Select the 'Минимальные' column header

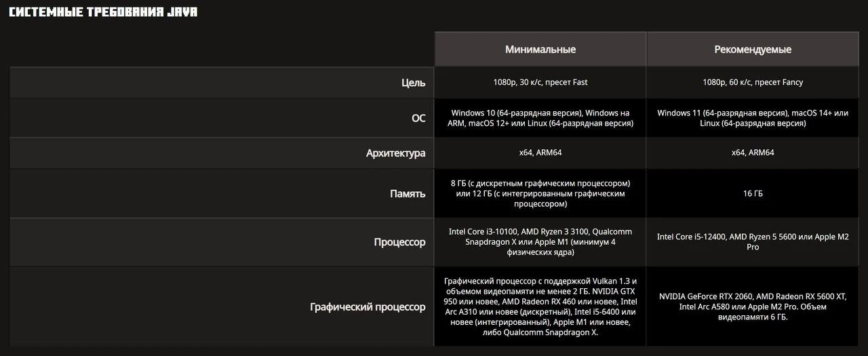point(540,50)
